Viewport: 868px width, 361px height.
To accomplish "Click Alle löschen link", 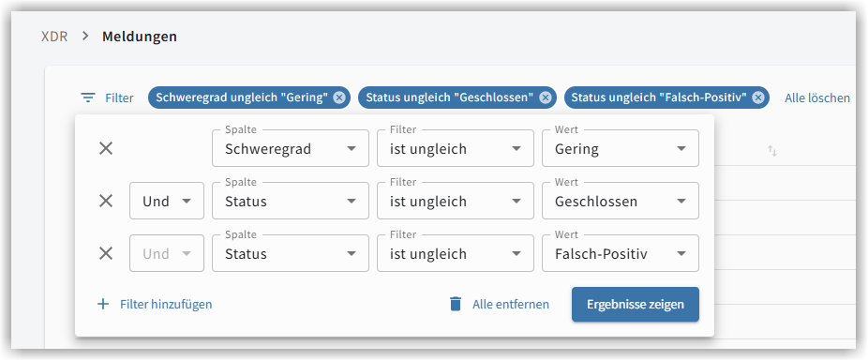I will click(x=817, y=98).
